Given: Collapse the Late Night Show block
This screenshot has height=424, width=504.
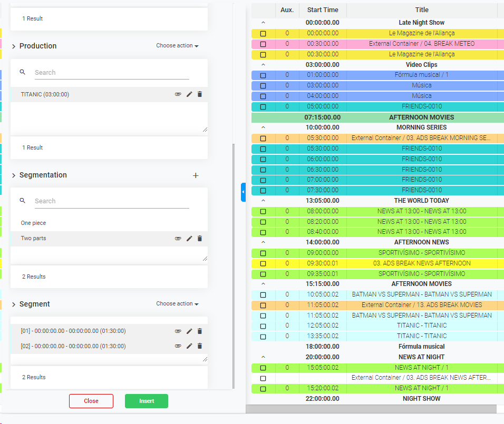Looking at the screenshot, I should click(263, 23).
